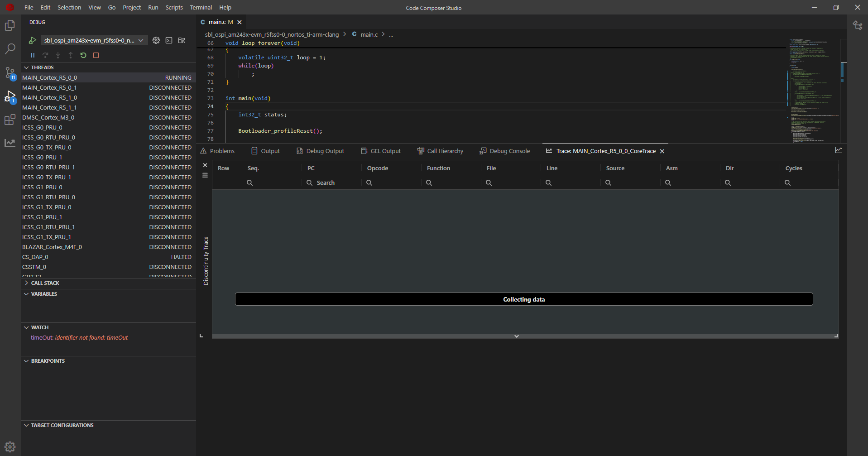Click search icon in Opcode column filter
This screenshot has width=868, height=456.
click(x=369, y=182)
